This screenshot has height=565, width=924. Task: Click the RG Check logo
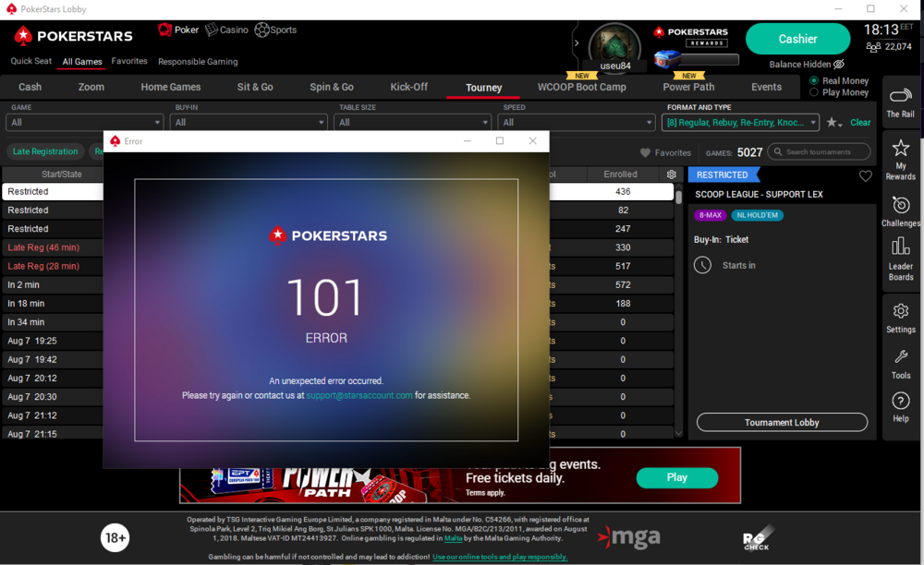[757, 538]
